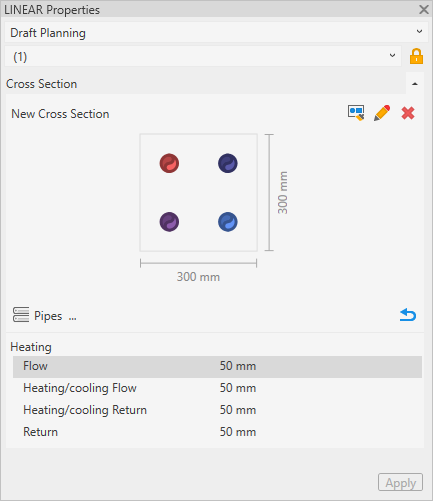Select the Return pipe row

pyautogui.click(x=217, y=432)
